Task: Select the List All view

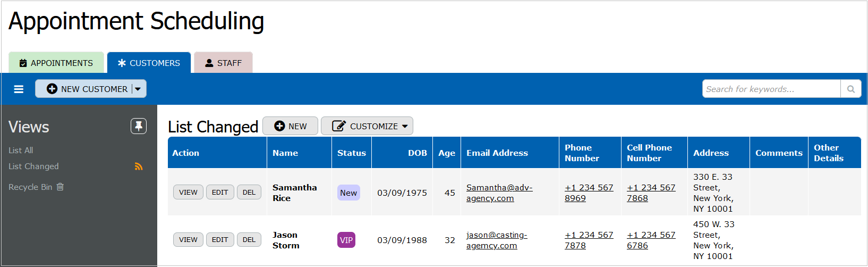Action: click(21, 151)
